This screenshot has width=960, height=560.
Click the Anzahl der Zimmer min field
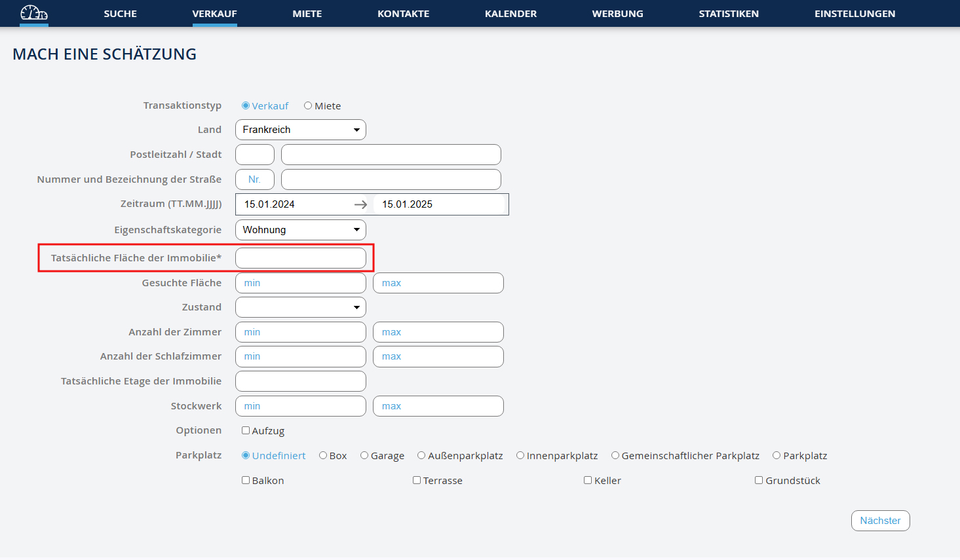[300, 332]
